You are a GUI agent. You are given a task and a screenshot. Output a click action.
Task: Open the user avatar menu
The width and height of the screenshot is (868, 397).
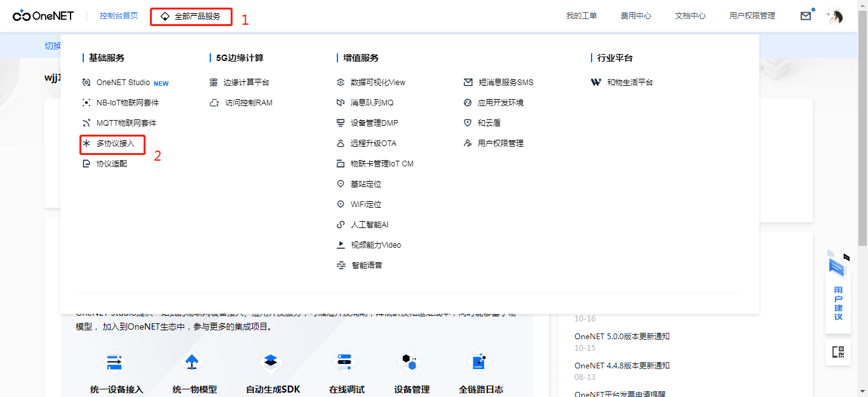[834, 17]
